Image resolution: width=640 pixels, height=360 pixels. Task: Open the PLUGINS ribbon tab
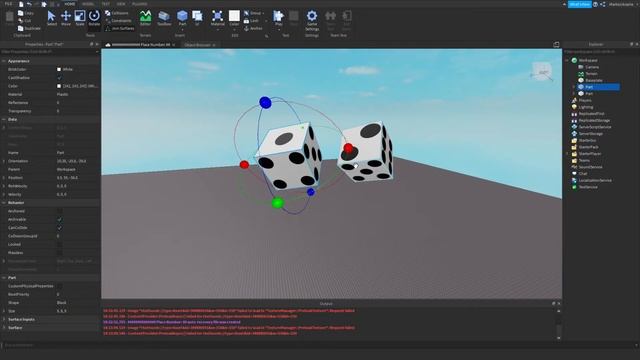pos(140,4)
